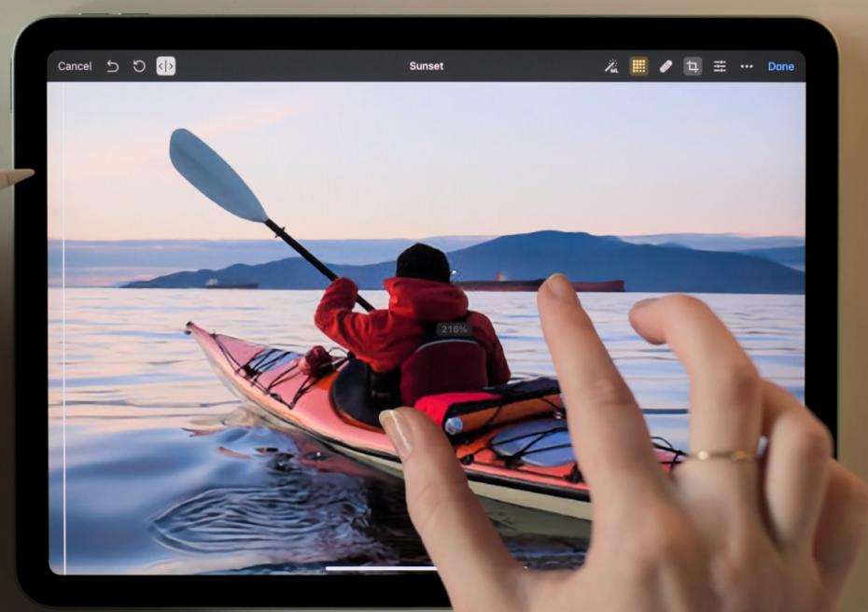Open the adjustments sliders icon
Viewport: 868px width, 612px height.
pos(720,66)
